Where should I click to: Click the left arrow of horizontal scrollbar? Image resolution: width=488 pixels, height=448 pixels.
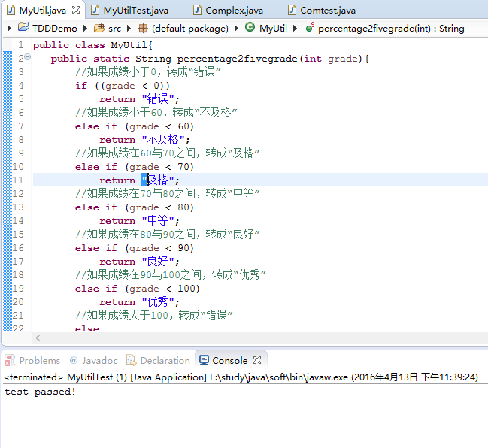click(x=38, y=338)
